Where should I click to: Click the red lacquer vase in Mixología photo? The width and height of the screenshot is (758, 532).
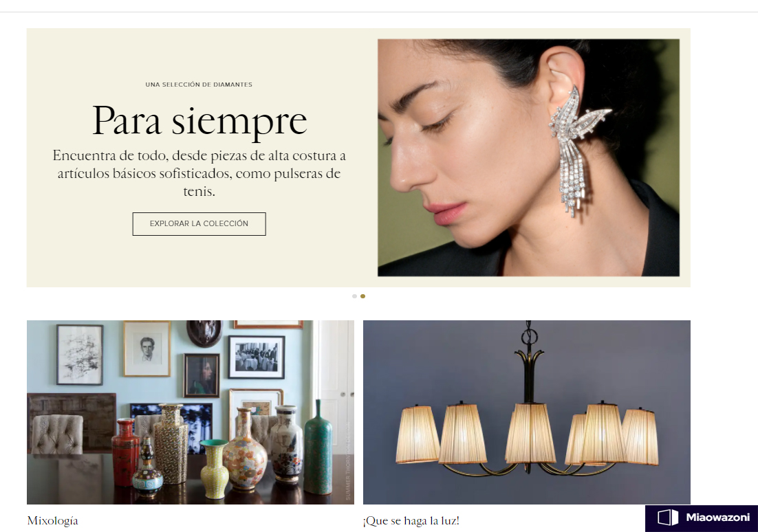coord(125,453)
